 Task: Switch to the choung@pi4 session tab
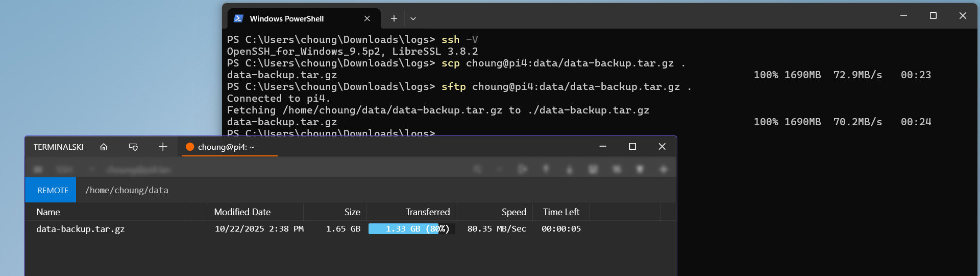226,147
